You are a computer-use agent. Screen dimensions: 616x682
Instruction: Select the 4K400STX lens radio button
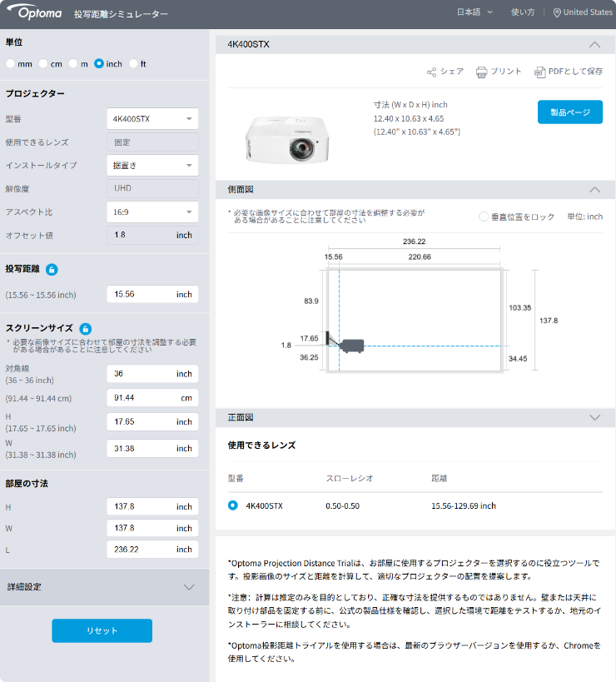(x=233, y=505)
